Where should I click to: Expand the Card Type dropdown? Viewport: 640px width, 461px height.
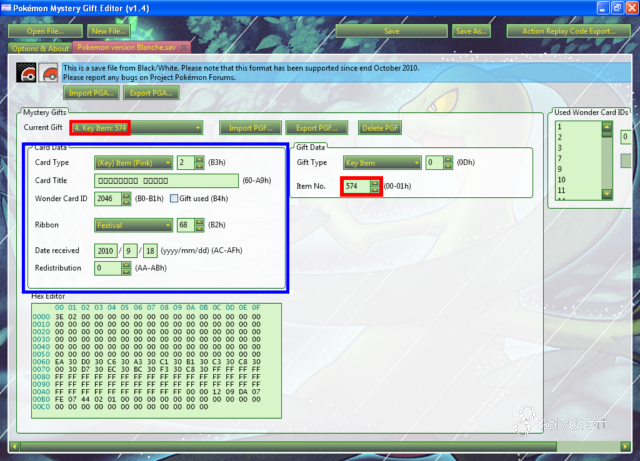(x=133, y=163)
